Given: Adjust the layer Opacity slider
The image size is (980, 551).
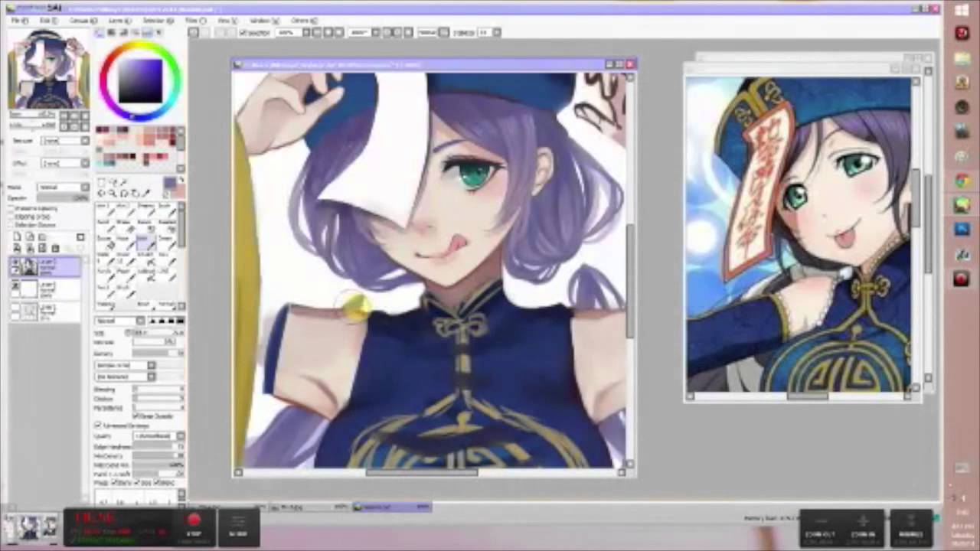Looking at the screenshot, I should (x=65, y=197).
